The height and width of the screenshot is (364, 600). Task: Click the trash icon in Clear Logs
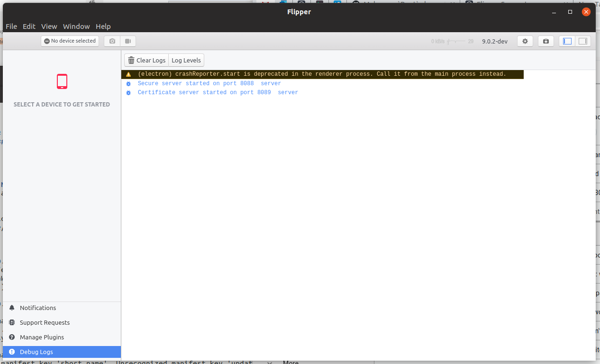131,60
